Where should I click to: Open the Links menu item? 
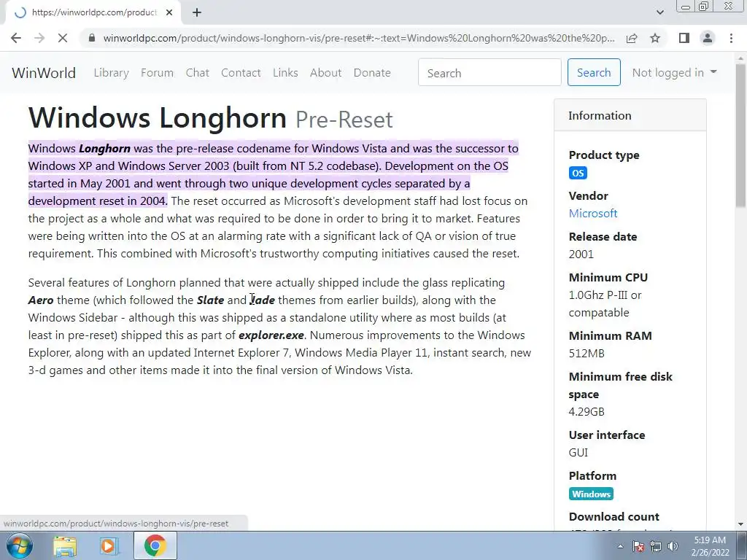(x=285, y=73)
